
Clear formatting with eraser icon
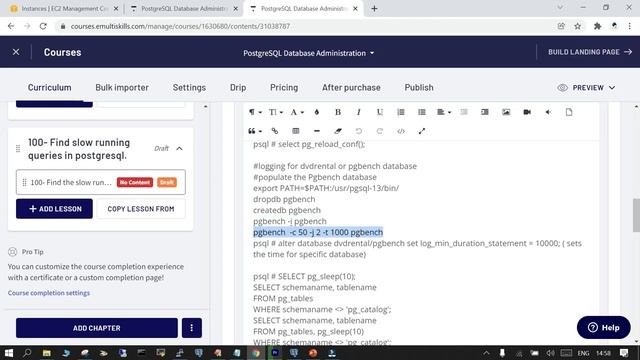pyautogui.click(x=338, y=131)
